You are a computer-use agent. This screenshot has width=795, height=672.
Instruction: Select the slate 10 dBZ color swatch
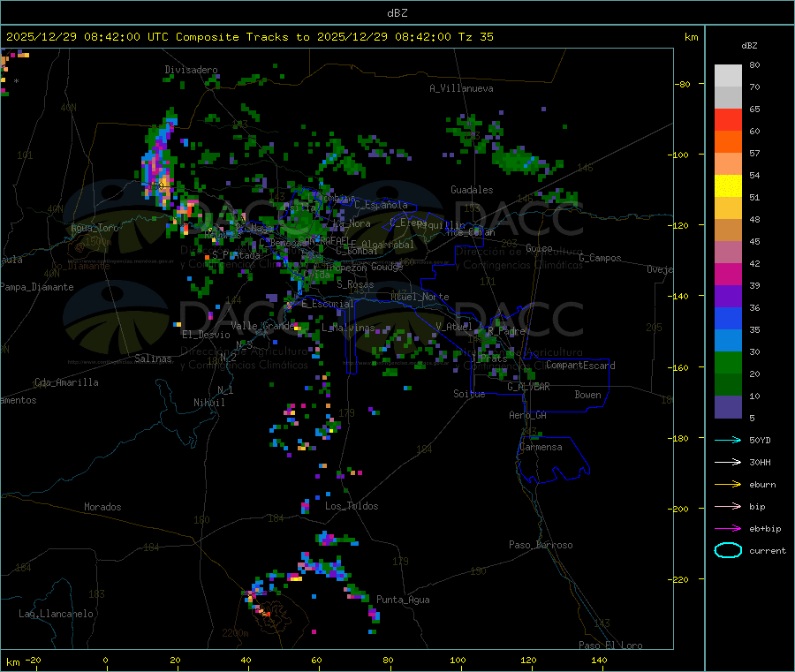pyautogui.click(x=728, y=407)
